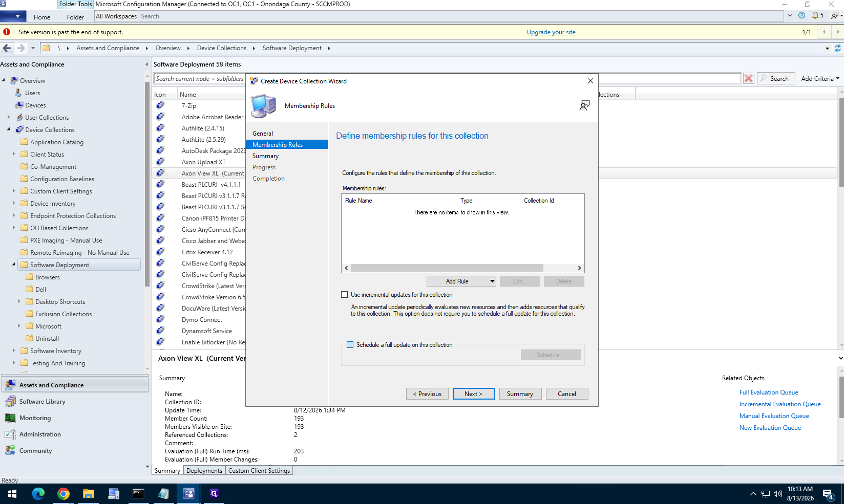Screen dimensions: 844x504
Task: Switch to the Deployments tab
Action: click(x=204, y=471)
